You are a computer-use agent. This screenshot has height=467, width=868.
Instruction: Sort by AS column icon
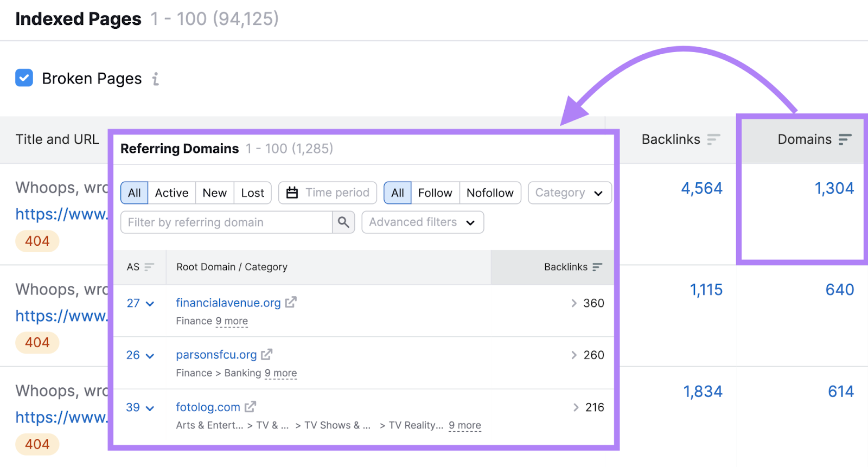click(149, 267)
